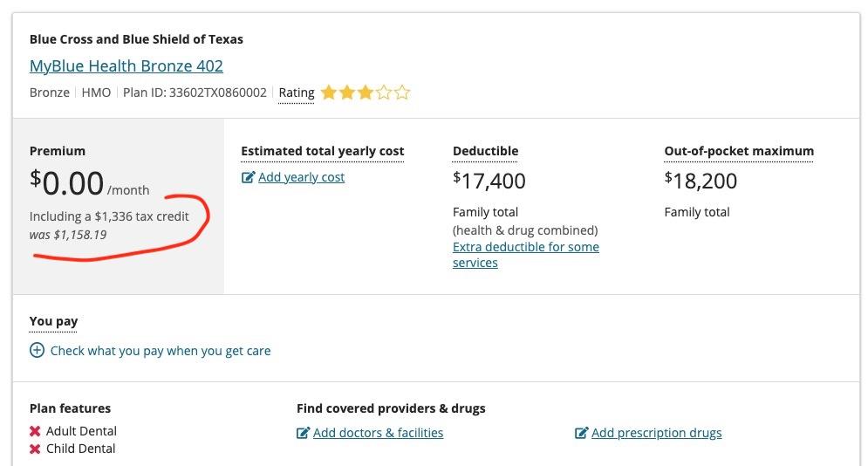Click the underlined Deductible heading

coord(485,151)
